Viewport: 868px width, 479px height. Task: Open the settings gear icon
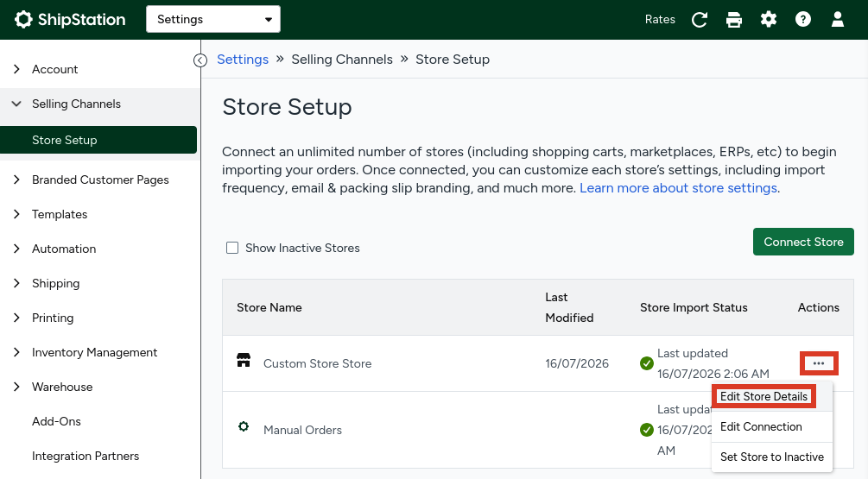[x=769, y=19]
